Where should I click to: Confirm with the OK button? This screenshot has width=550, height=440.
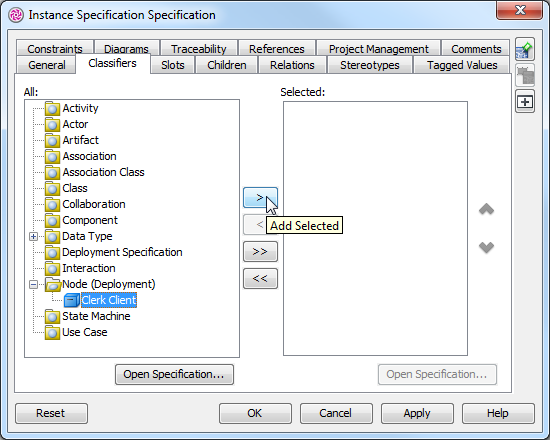(255, 413)
